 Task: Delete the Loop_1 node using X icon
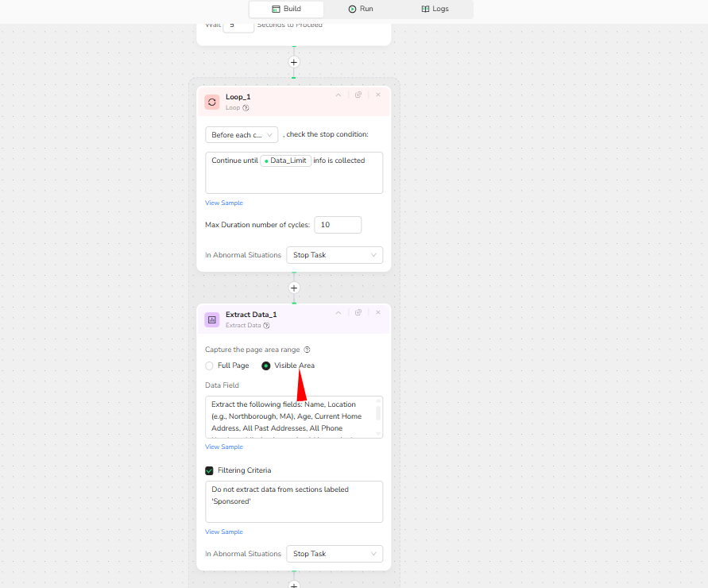point(378,95)
